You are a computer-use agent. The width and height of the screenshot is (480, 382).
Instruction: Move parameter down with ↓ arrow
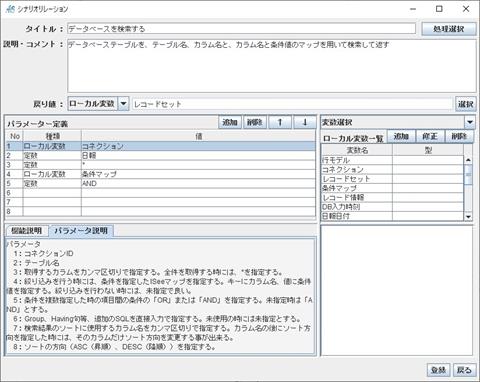(x=305, y=122)
